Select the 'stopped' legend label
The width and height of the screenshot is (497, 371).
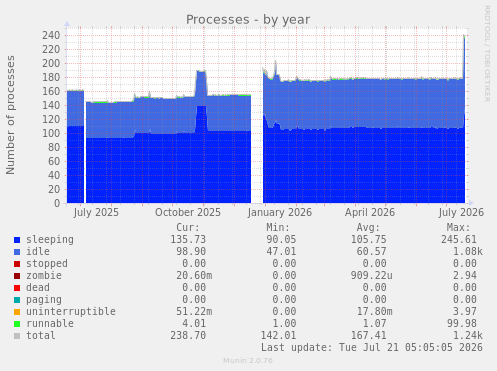pos(47,263)
